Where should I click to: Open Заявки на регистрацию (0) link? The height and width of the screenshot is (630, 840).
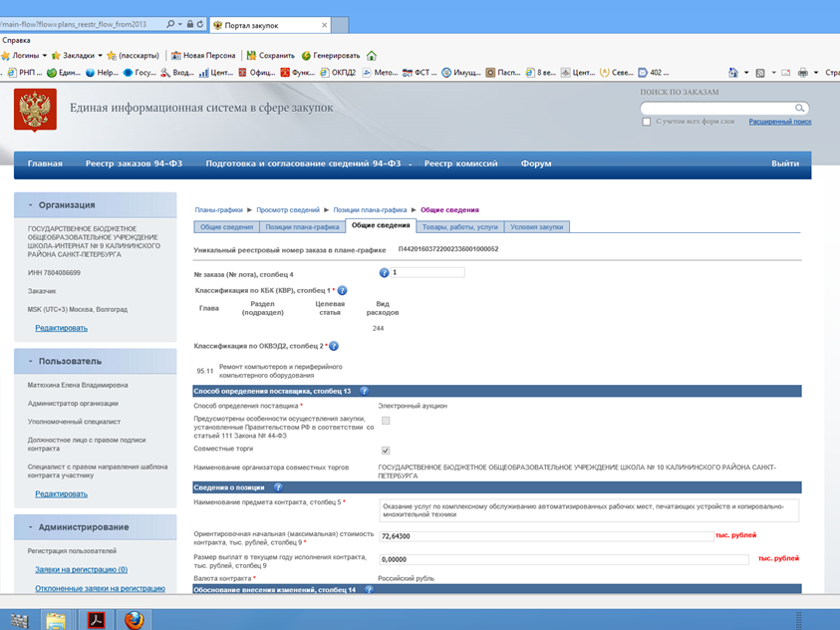click(x=82, y=569)
